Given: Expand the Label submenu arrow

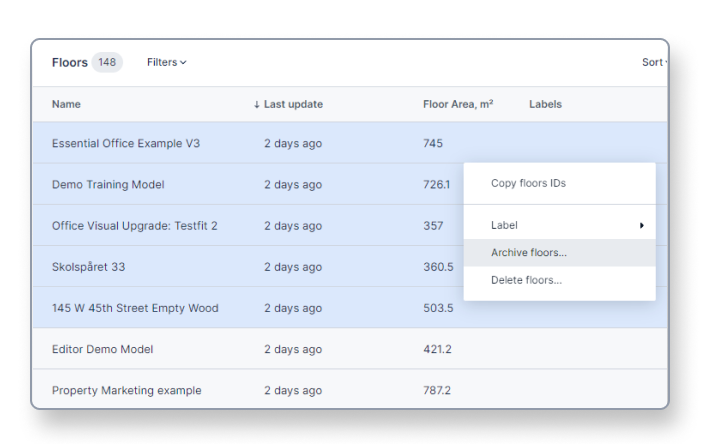Looking at the screenshot, I should [x=641, y=226].
